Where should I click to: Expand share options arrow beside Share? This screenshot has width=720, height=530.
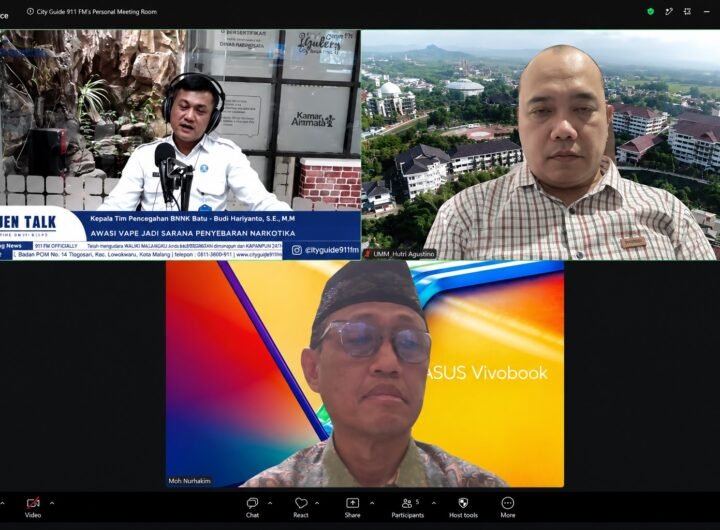pos(372,503)
